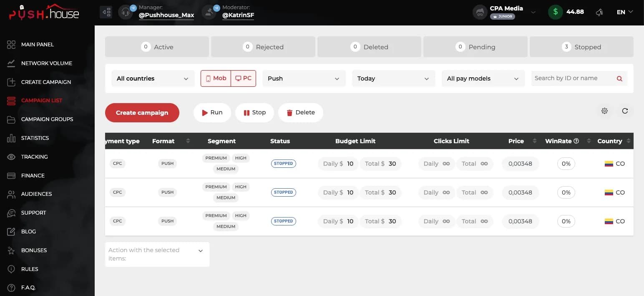644x296 pixels.
Task: Click the Bonuses star icon in sidebar
Action: [11, 250]
